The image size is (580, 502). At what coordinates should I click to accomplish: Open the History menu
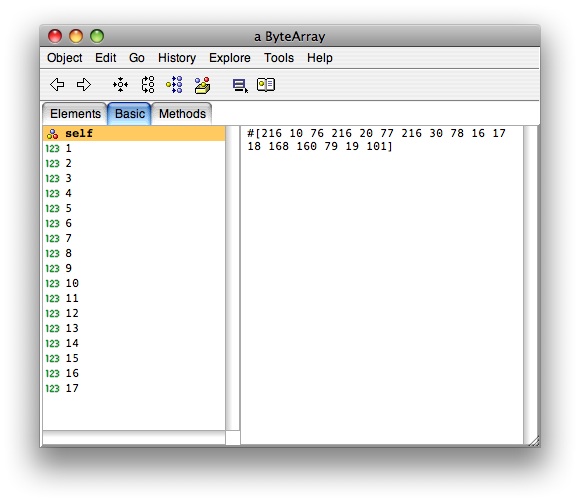(177, 58)
